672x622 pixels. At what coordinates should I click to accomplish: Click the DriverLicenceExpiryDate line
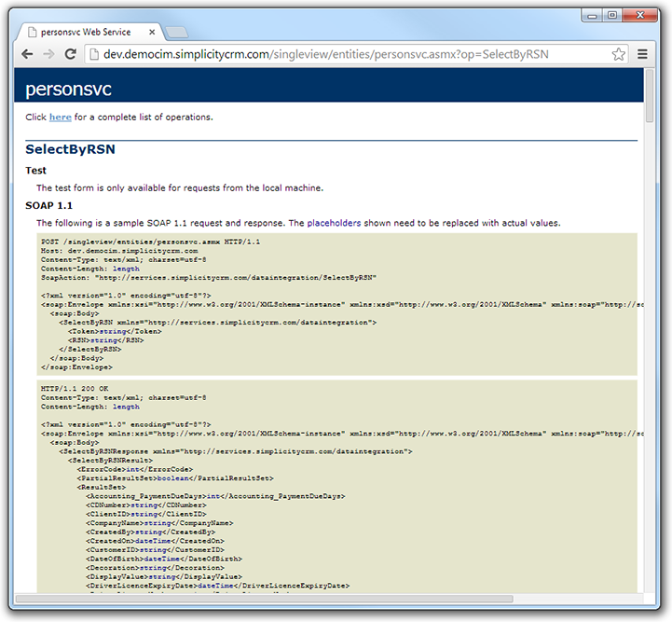(x=218, y=586)
